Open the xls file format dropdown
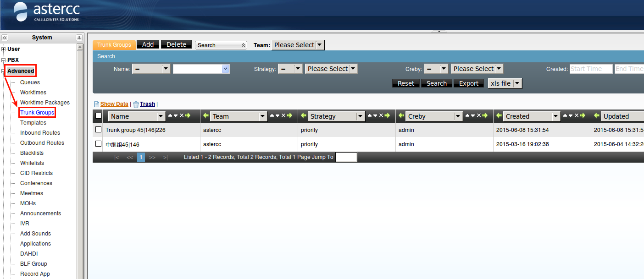The width and height of the screenshot is (644, 279). [x=505, y=83]
